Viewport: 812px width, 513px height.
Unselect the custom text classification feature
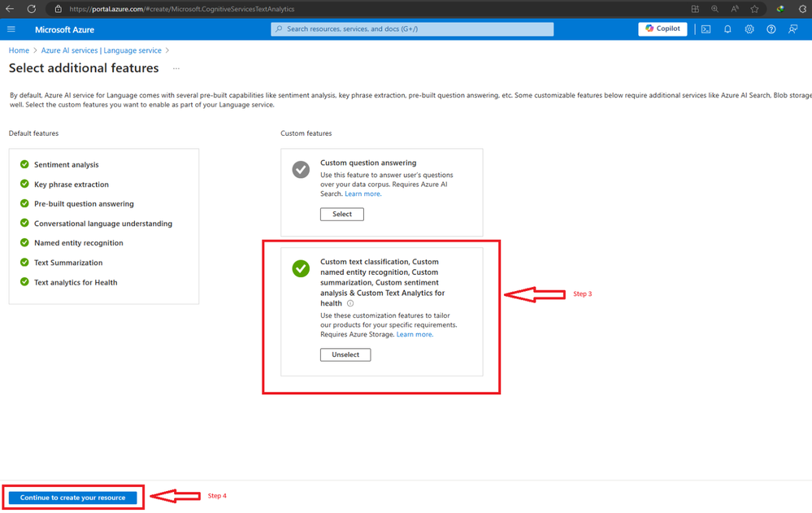(345, 354)
